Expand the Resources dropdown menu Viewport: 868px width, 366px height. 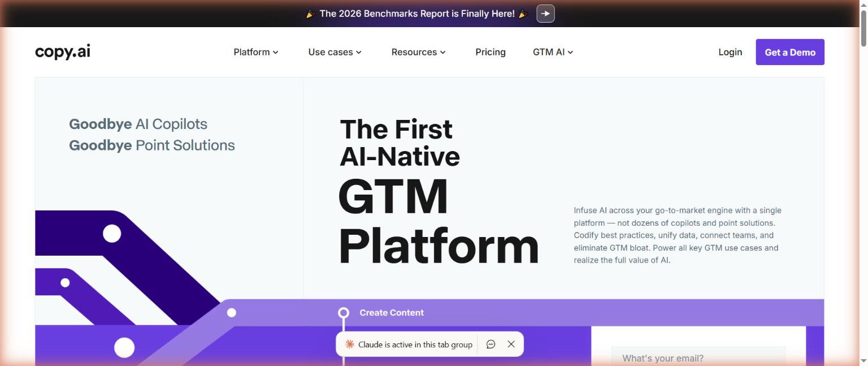(x=418, y=52)
